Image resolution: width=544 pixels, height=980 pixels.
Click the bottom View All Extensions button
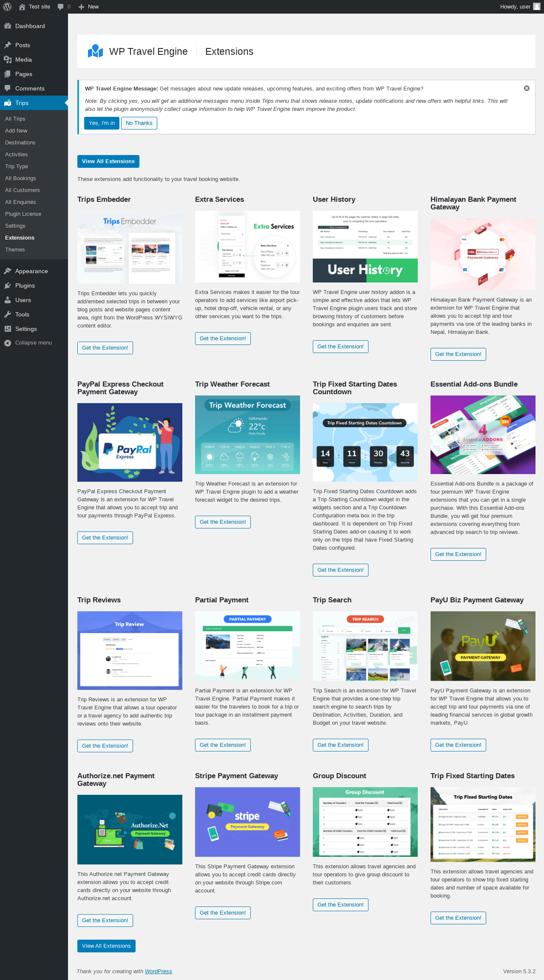[106, 946]
